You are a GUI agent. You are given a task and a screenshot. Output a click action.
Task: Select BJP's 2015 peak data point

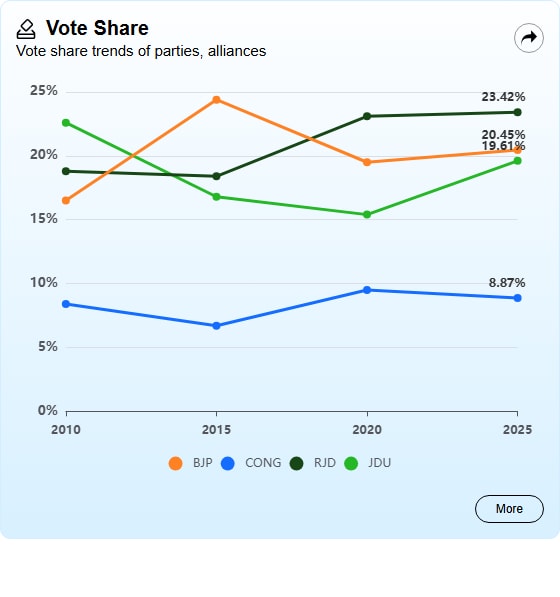click(216, 100)
